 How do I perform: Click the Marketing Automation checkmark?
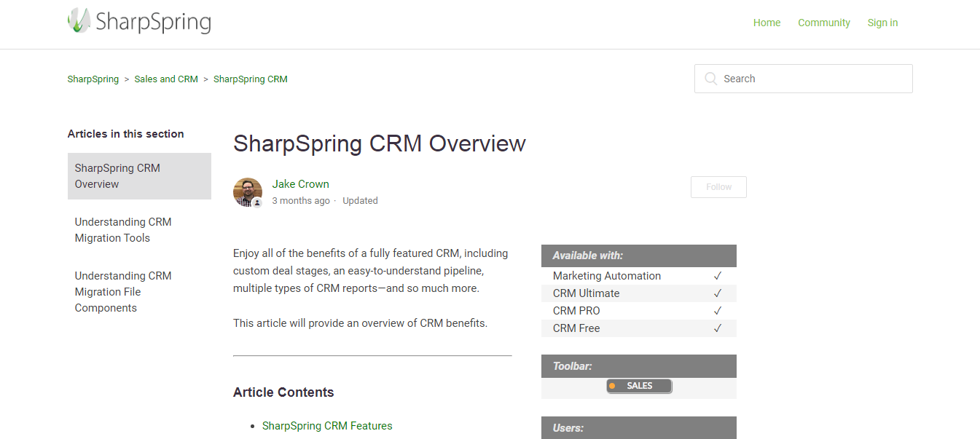tap(718, 276)
